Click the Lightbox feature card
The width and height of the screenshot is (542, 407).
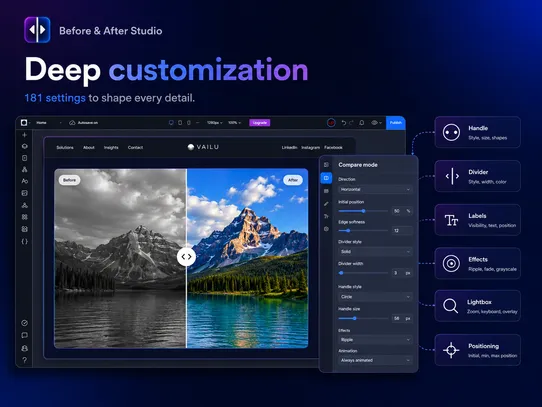pyautogui.click(x=477, y=306)
